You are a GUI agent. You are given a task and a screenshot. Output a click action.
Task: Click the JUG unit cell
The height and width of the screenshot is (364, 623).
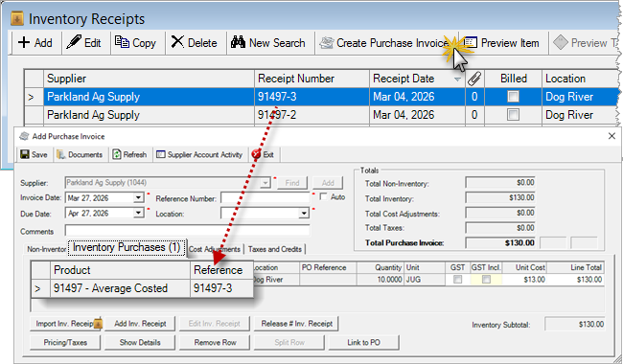point(425,280)
